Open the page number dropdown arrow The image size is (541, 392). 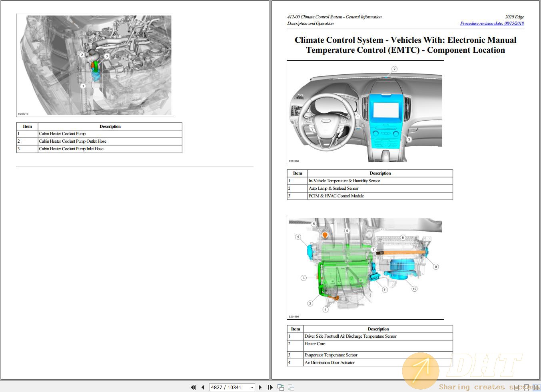tap(252, 387)
